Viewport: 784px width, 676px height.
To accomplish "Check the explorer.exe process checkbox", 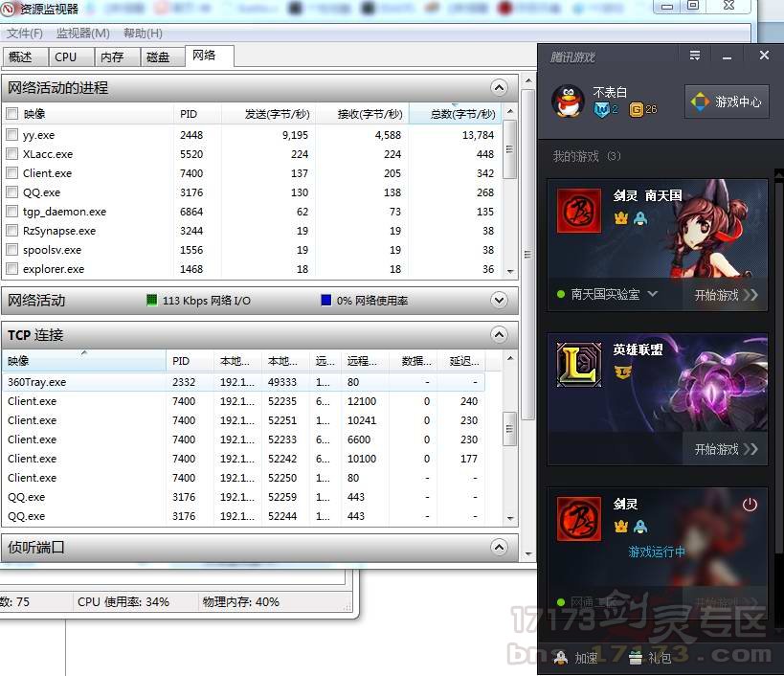I will (12, 268).
